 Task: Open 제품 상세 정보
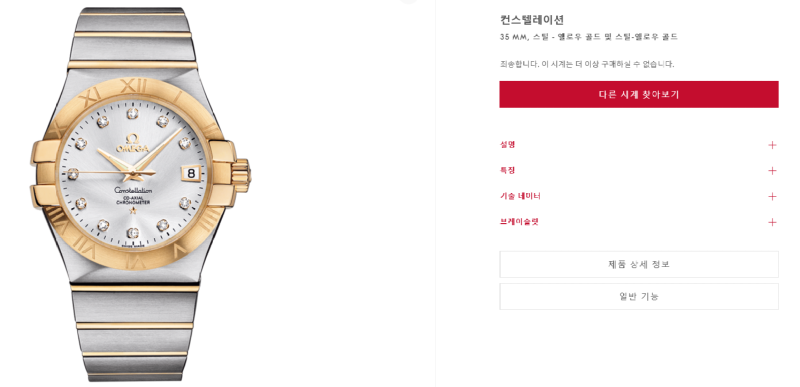pyautogui.click(x=639, y=264)
